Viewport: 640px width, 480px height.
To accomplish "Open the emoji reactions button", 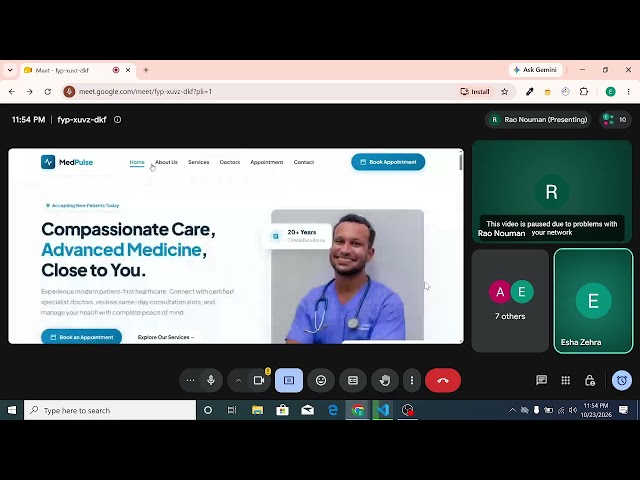I will 321,380.
